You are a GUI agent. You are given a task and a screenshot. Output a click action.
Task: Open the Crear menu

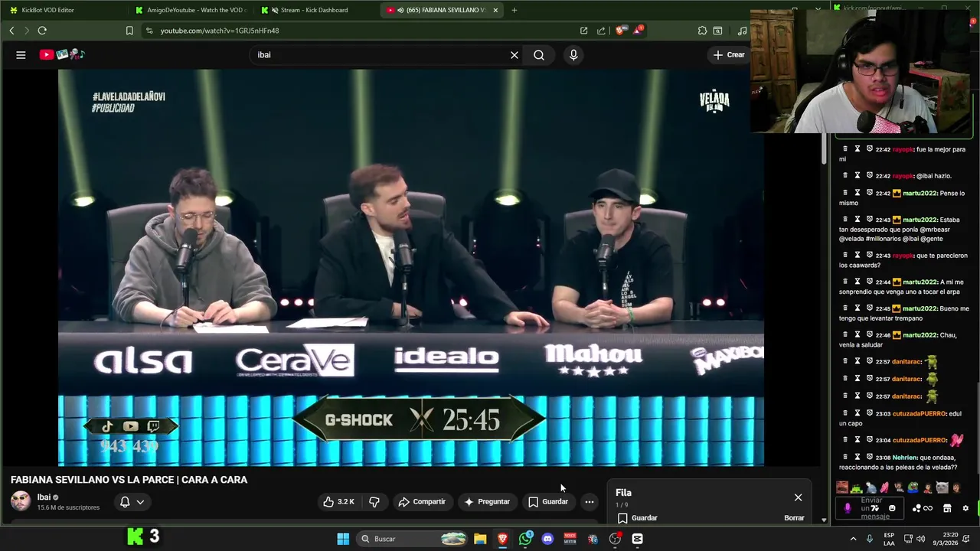pyautogui.click(x=728, y=54)
